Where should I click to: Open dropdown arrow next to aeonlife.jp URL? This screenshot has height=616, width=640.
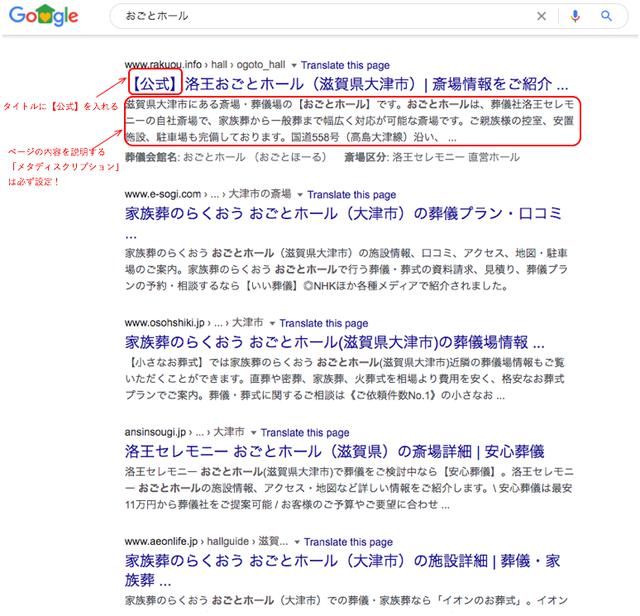point(297,542)
